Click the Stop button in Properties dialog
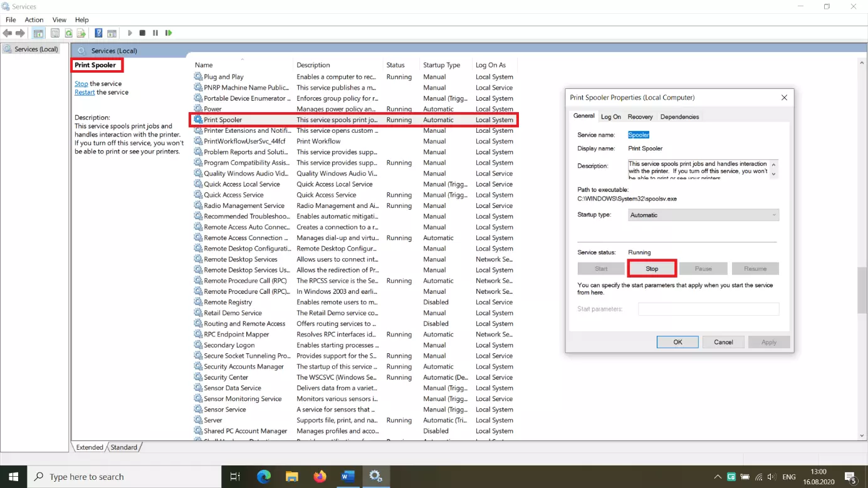868x488 pixels. tap(652, 269)
